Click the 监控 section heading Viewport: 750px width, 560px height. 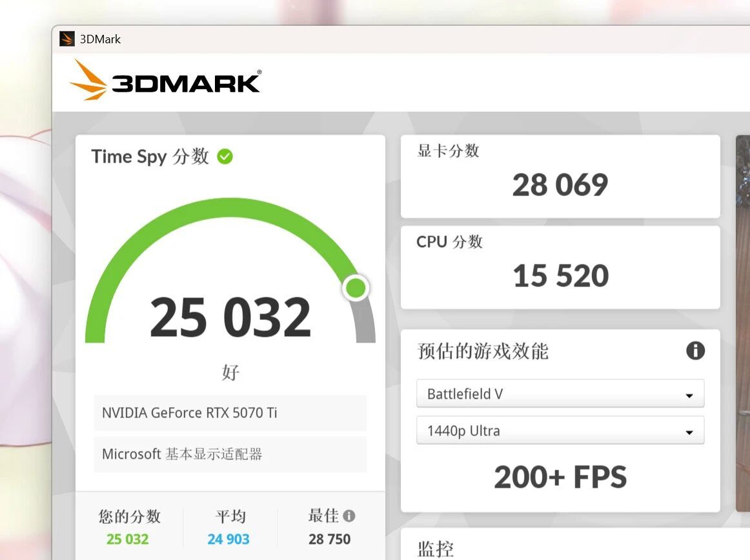coord(435,548)
